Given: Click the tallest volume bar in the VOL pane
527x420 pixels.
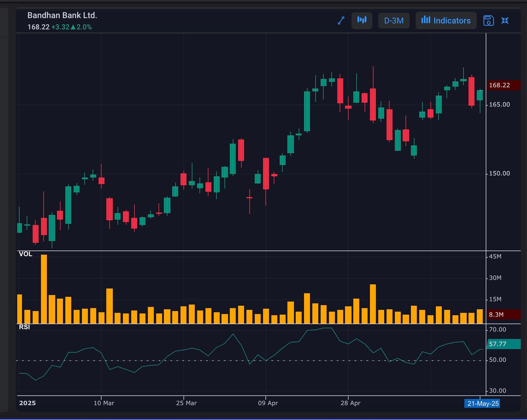Looking at the screenshot, I should [x=44, y=289].
